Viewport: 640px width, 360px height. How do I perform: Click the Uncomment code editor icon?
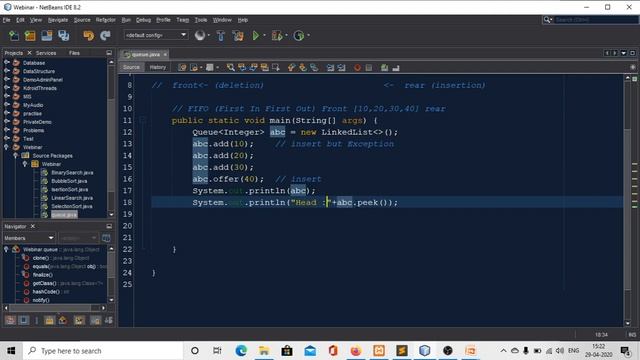pos(396,67)
